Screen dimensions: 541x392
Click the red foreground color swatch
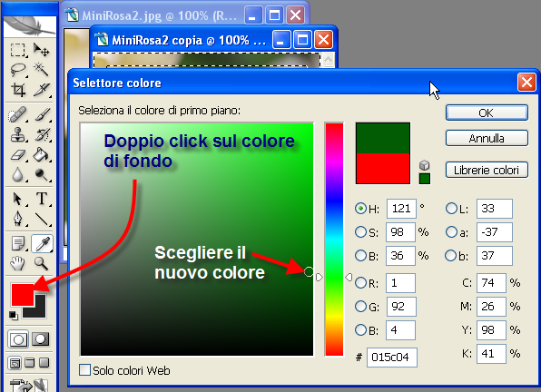pyautogui.click(x=23, y=295)
